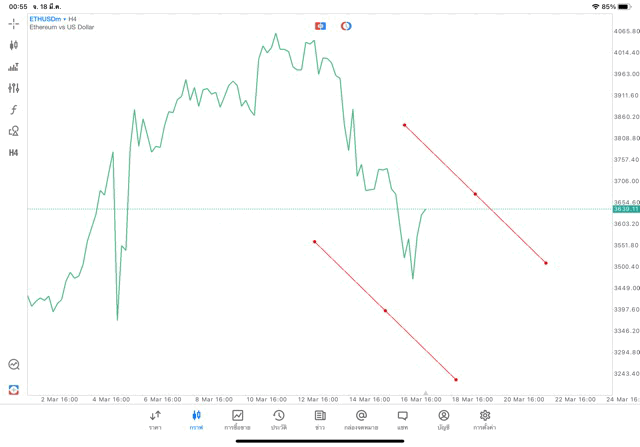Screen dimensions: 640x447
Task: Select the crosshair cursor tool
Action: tap(14, 23)
